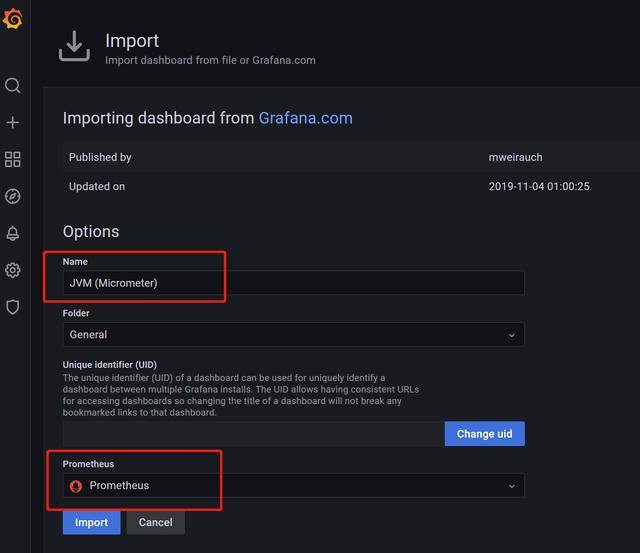The width and height of the screenshot is (640, 553).
Task: Click the Change uid button
Action: (484, 434)
